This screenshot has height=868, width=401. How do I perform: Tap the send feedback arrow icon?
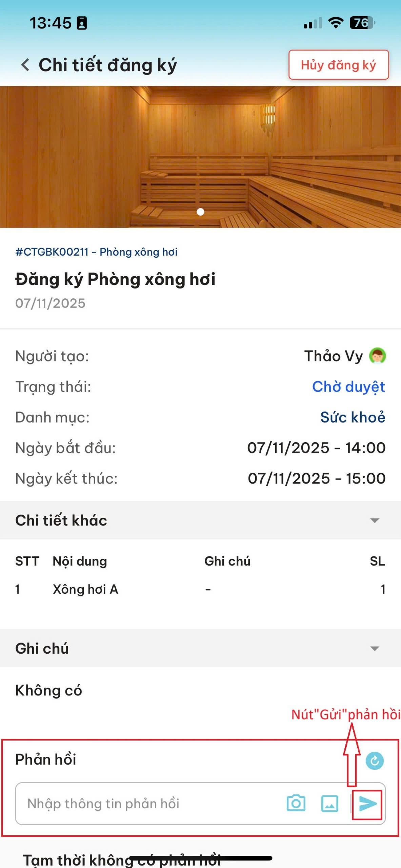(x=367, y=804)
